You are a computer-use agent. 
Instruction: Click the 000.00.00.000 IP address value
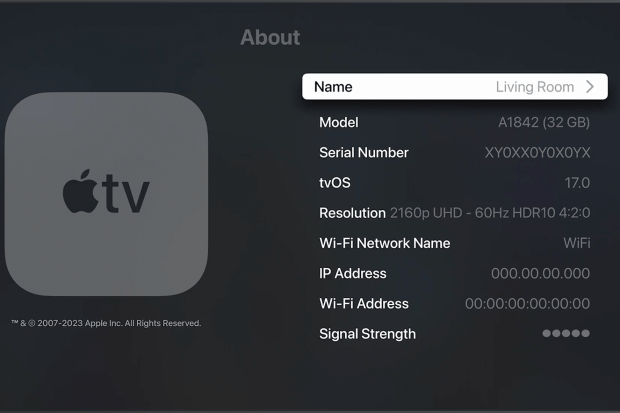(x=541, y=273)
